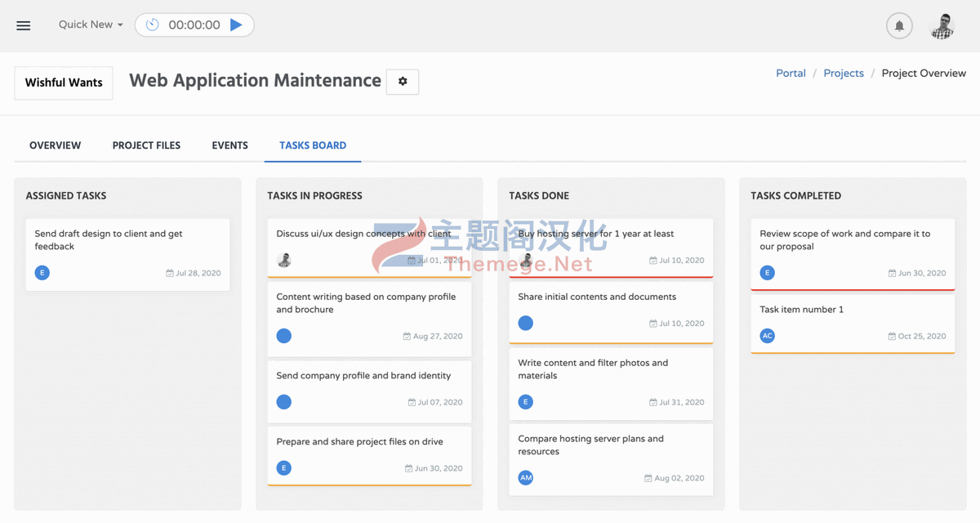Click the Web Application Maintenance title

255,81
